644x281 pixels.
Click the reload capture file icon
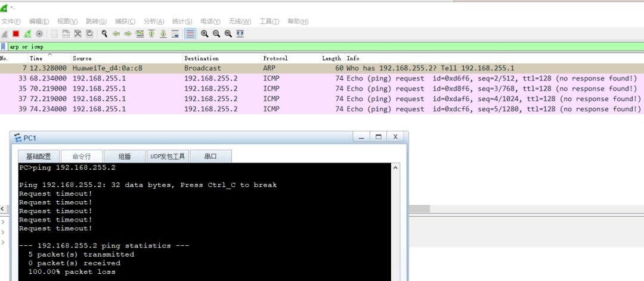[89, 34]
